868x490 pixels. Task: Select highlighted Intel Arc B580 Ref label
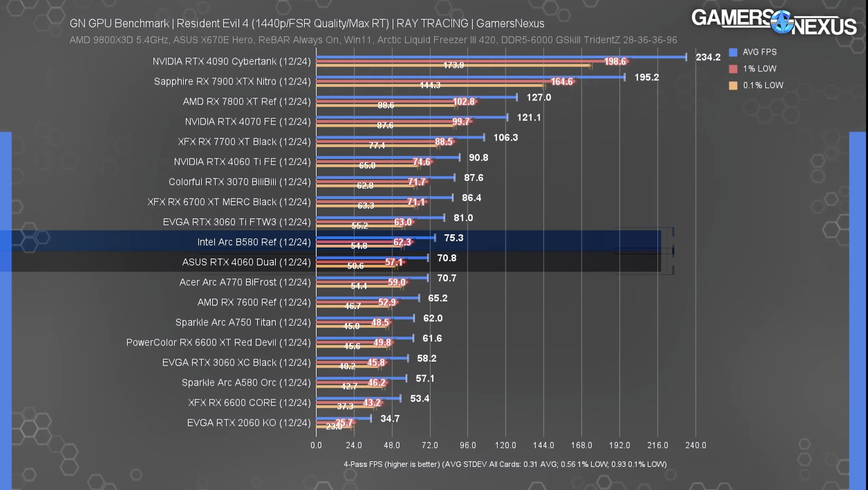[x=254, y=242]
